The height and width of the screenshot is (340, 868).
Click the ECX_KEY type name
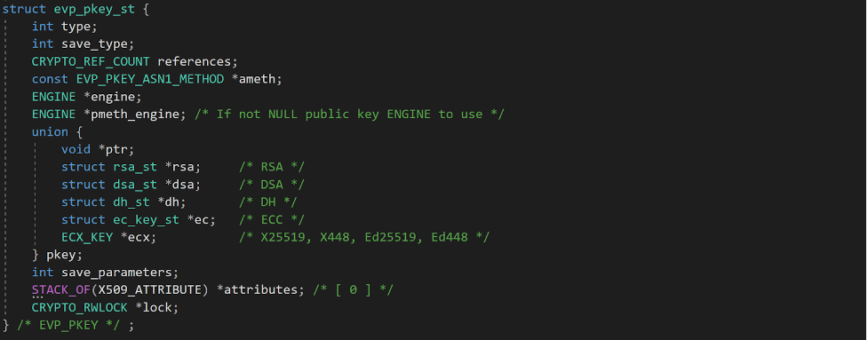(87, 237)
